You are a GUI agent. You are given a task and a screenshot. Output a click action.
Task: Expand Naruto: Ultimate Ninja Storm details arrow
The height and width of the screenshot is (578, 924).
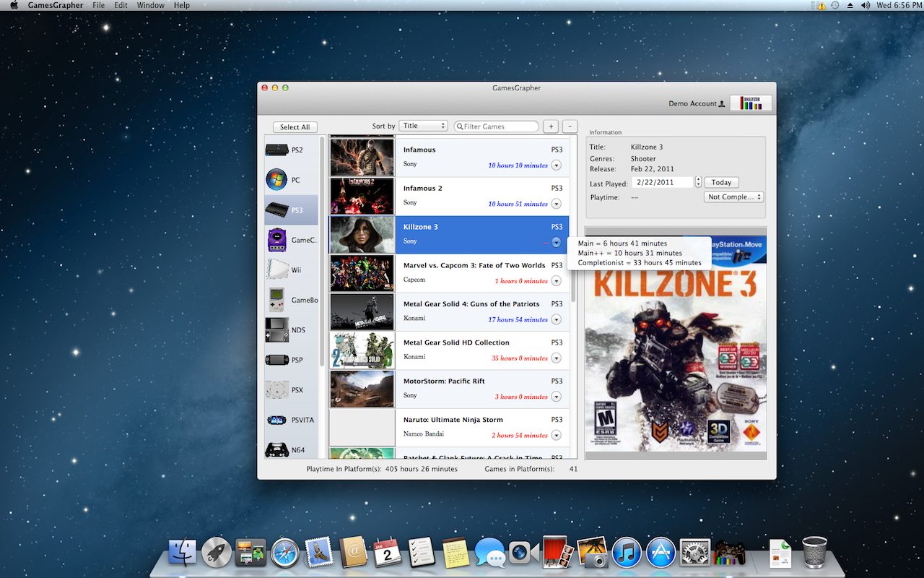click(556, 435)
